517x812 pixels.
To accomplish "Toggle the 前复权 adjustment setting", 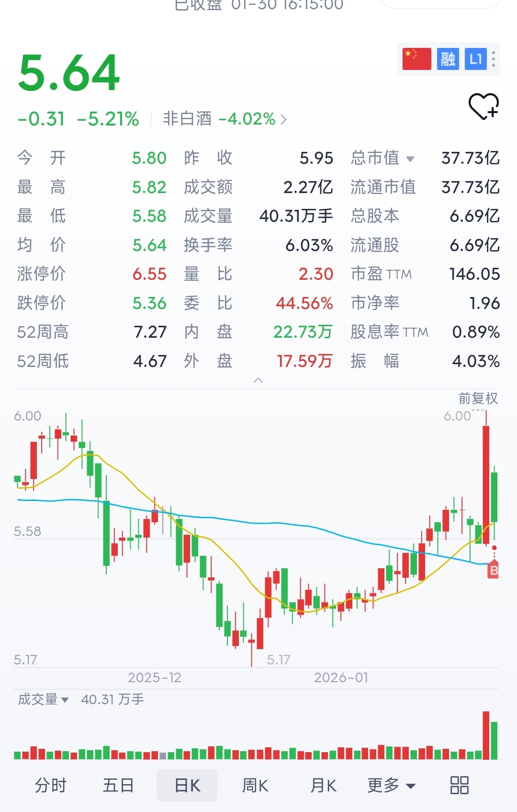I will [478, 398].
